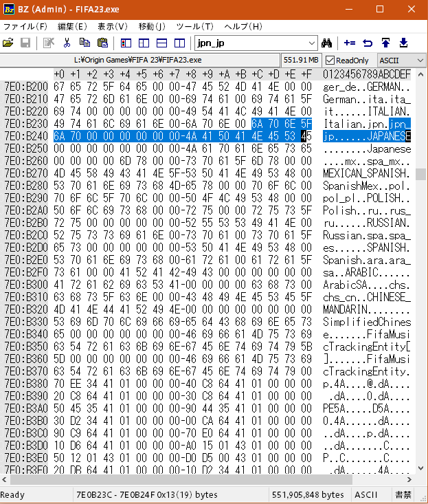This screenshot has height=504, width=428.
Task: Toggle the ReadOnly checkbox
Action: pos(330,61)
